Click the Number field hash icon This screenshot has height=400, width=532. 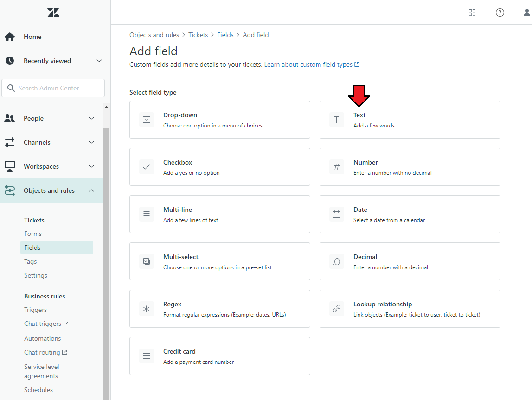337,167
